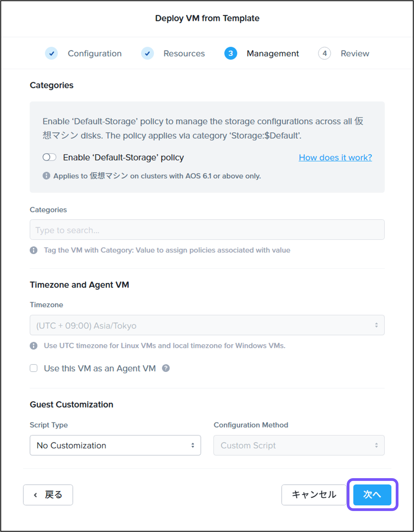414x532 pixels.
Task: Click the info icon below the Timezone selector
Action: [33, 346]
